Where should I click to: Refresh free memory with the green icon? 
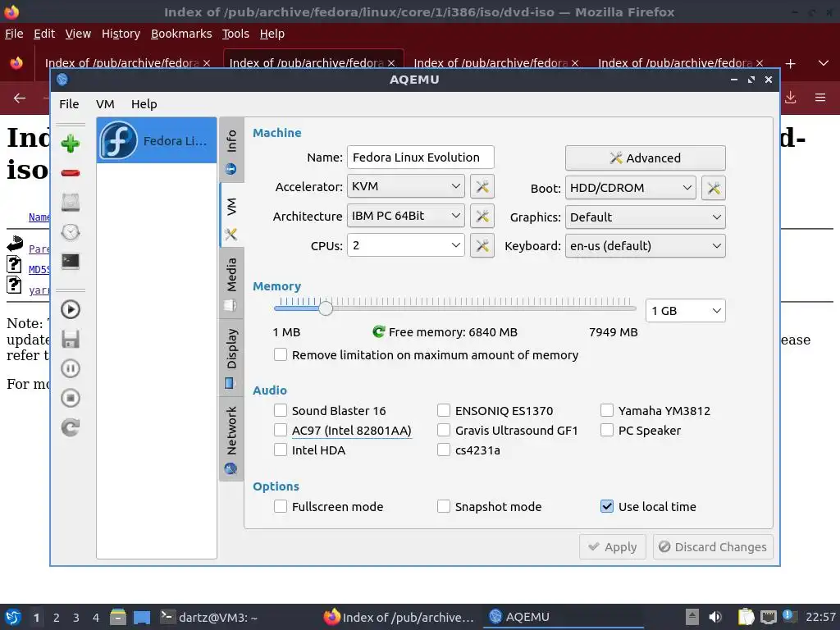(x=379, y=332)
